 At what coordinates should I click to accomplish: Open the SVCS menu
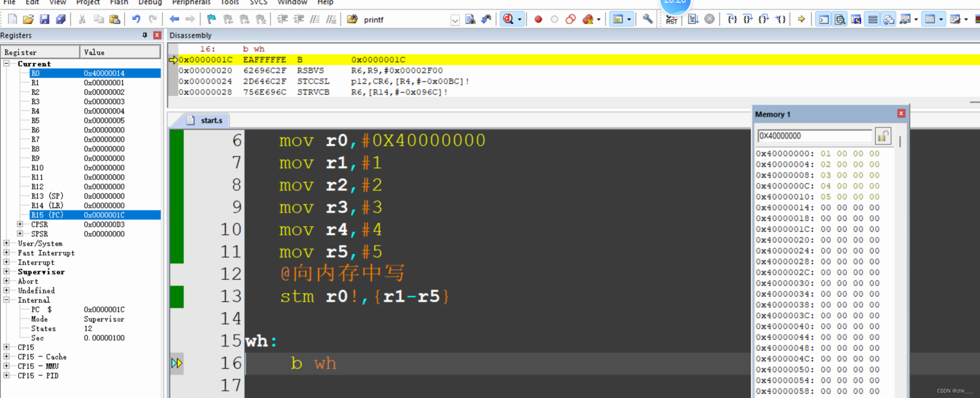[x=259, y=2]
